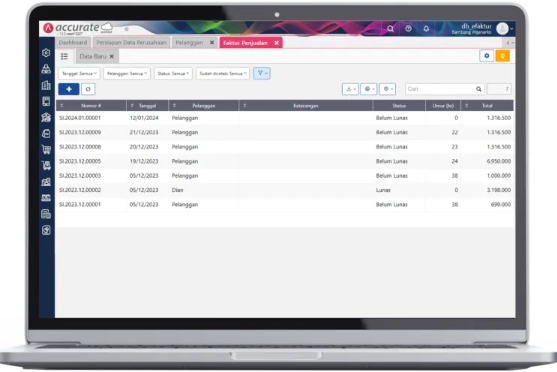Open the shopping cart sidebar module

click(46, 149)
